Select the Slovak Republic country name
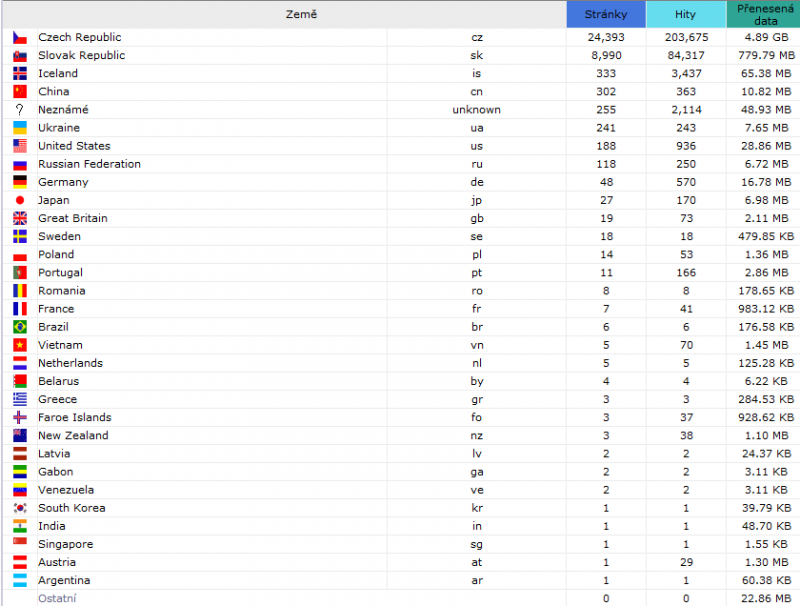The image size is (800, 606). (82, 55)
